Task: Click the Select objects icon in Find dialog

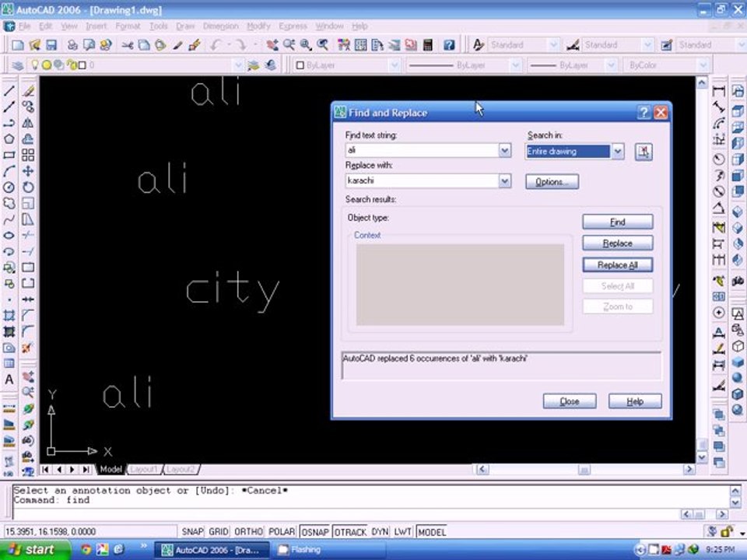Action: tap(644, 152)
